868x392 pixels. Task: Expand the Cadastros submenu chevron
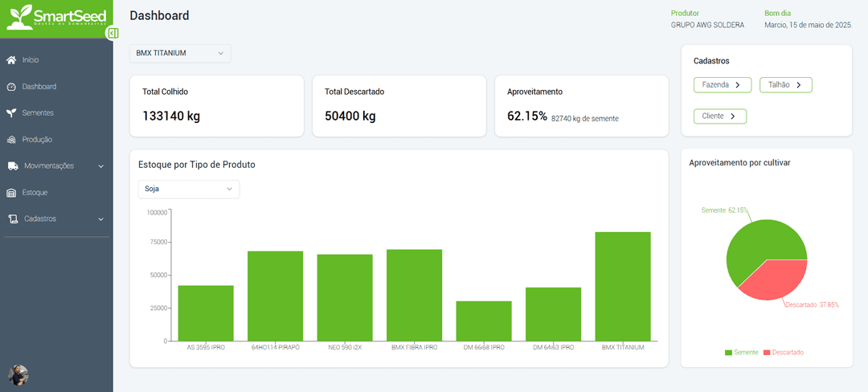100,218
